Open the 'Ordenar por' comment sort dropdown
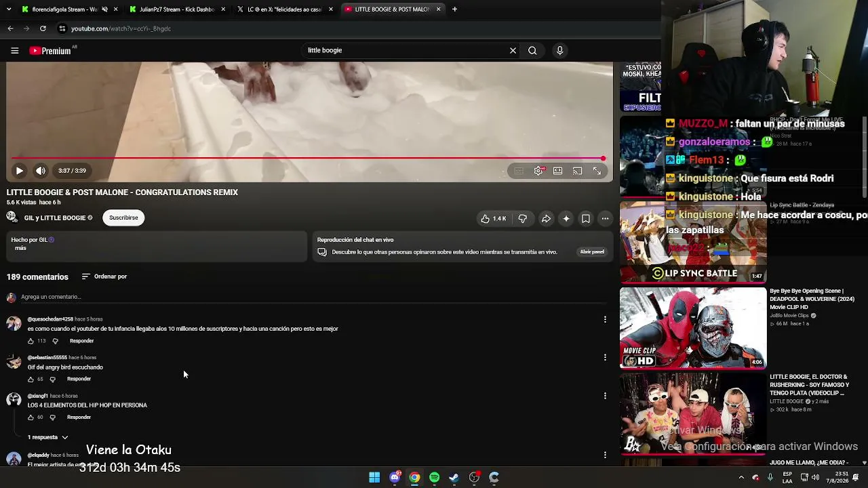868x488 pixels. click(x=104, y=277)
